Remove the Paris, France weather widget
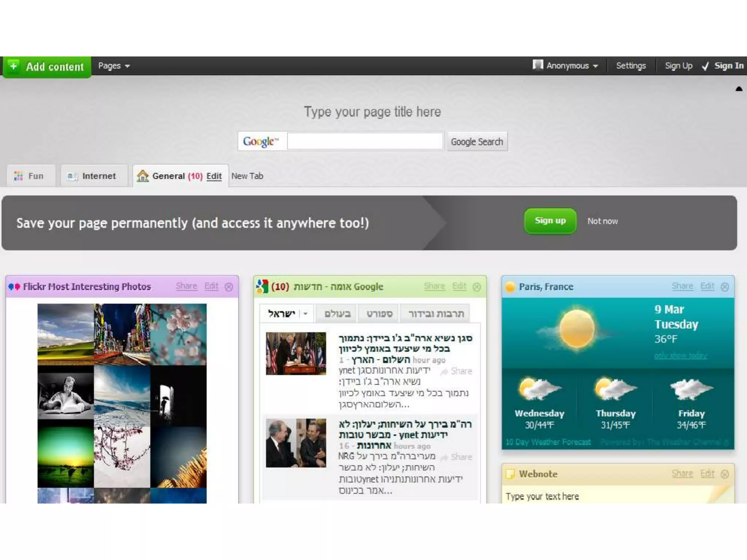747x560 pixels. coord(725,287)
